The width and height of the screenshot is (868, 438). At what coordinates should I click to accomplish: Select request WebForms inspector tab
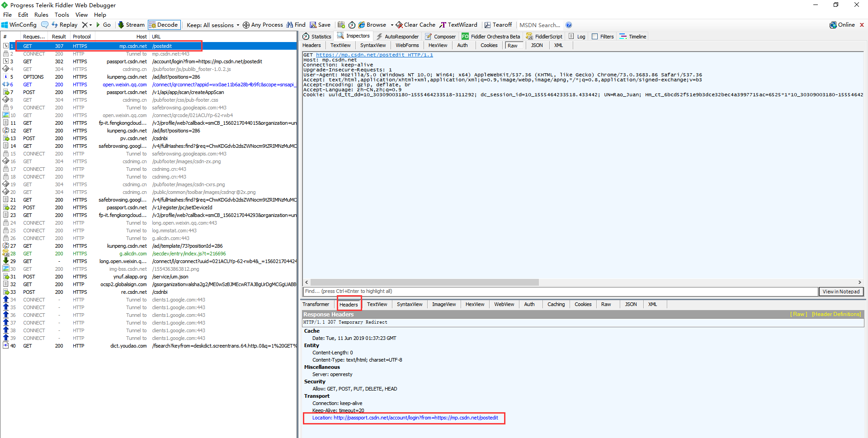(407, 45)
